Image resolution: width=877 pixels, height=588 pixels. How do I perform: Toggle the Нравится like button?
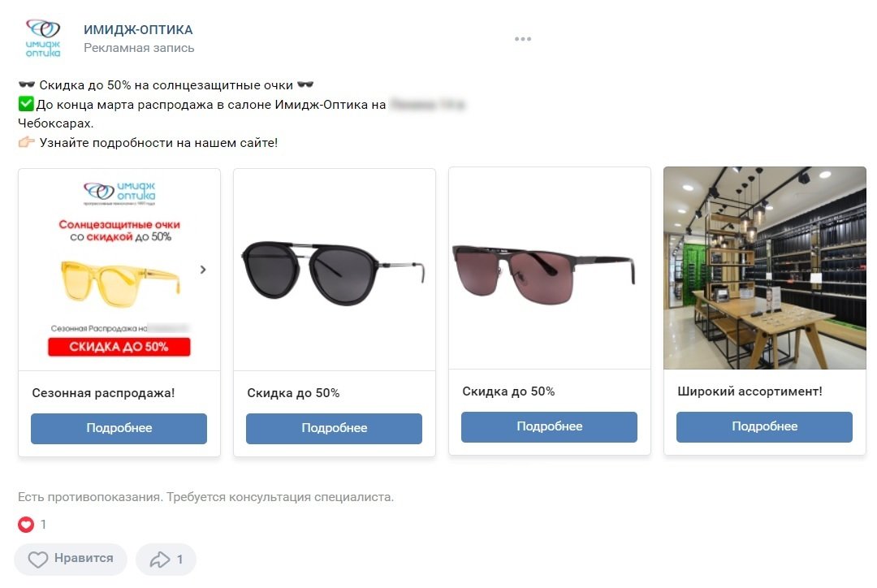pos(71,559)
